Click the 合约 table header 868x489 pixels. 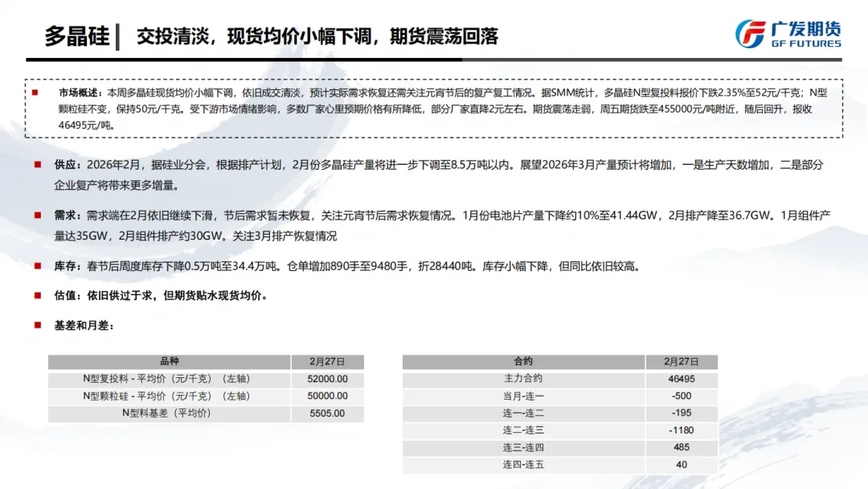tap(523, 362)
